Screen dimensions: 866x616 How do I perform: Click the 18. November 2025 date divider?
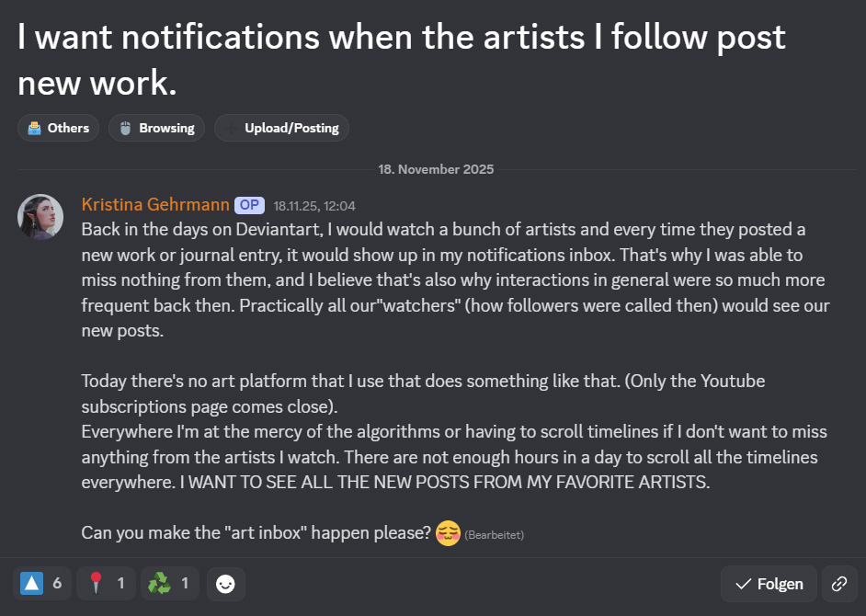(x=436, y=169)
